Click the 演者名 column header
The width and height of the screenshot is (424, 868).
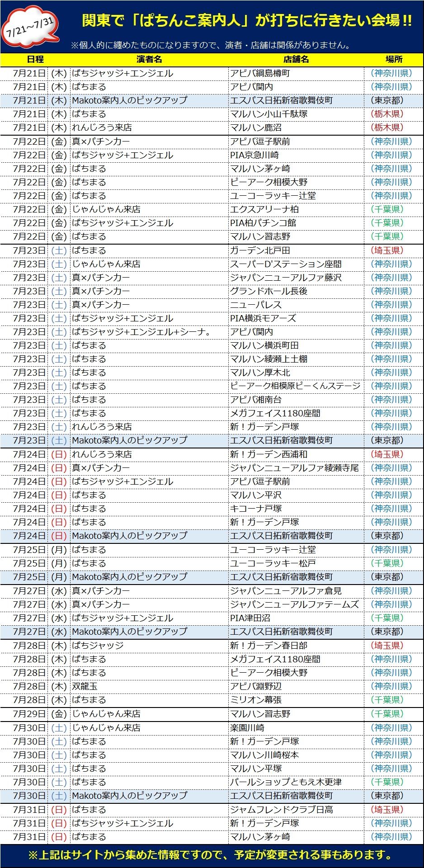point(149,59)
